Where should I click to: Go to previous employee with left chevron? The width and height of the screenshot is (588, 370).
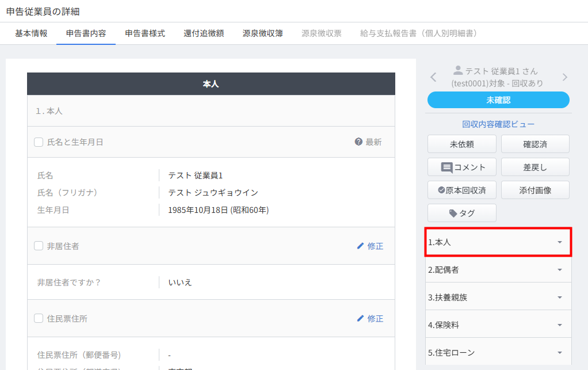434,77
